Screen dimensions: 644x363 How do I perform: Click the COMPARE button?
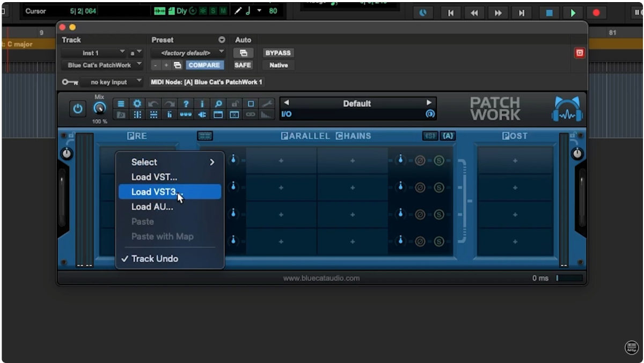point(203,66)
